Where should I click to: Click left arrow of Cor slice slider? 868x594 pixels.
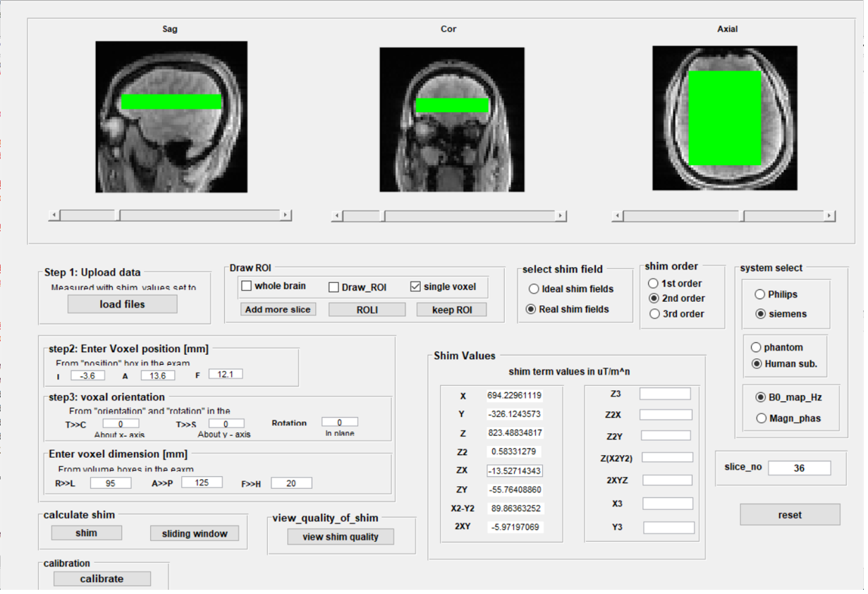pos(338,216)
